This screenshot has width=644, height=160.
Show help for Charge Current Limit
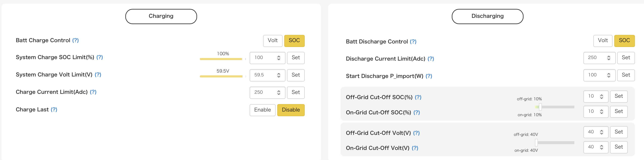(93, 92)
